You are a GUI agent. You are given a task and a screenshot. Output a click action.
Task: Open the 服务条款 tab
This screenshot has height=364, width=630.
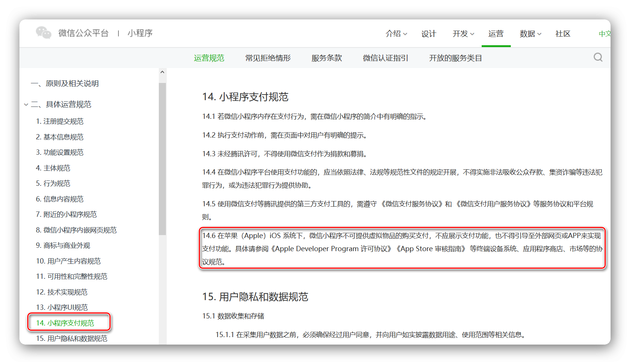[x=327, y=58]
